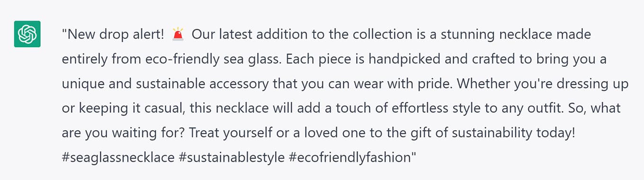Viewport: 644px width, 180px height.
Task: Select the #sustainablestyle hashtag
Action: click(231, 157)
